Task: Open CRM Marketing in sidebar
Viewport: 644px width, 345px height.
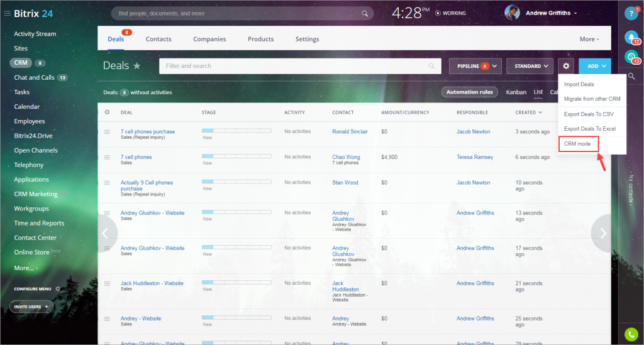Action: pyautogui.click(x=36, y=194)
